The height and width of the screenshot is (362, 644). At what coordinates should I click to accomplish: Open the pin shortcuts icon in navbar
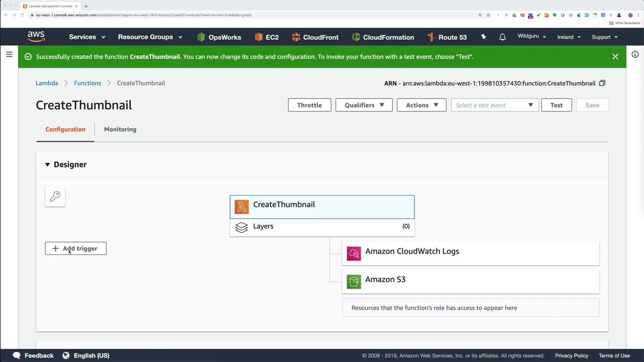coord(484,37)
